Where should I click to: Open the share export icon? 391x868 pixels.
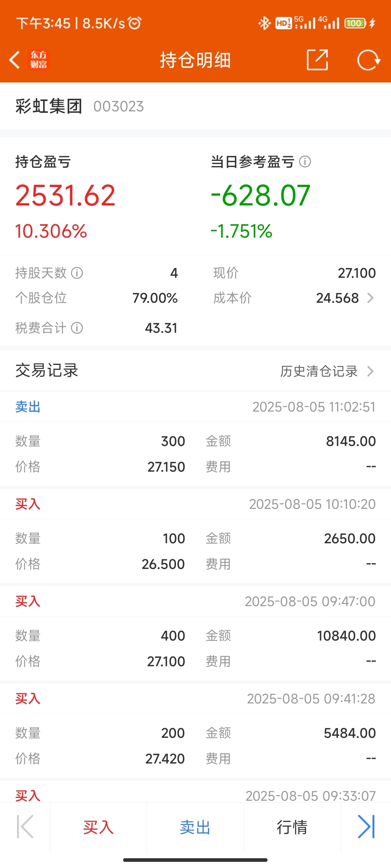pyautogui.click(x=318, y=60)
